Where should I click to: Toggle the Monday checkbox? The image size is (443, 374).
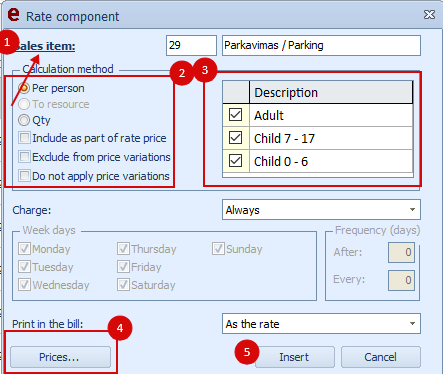pos(24,249)
